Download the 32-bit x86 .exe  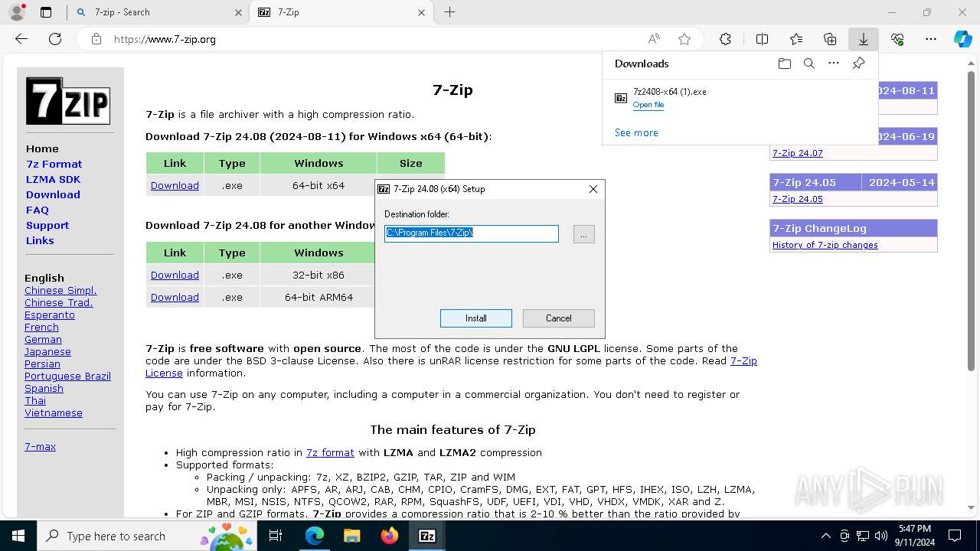(x=175, y=275)
